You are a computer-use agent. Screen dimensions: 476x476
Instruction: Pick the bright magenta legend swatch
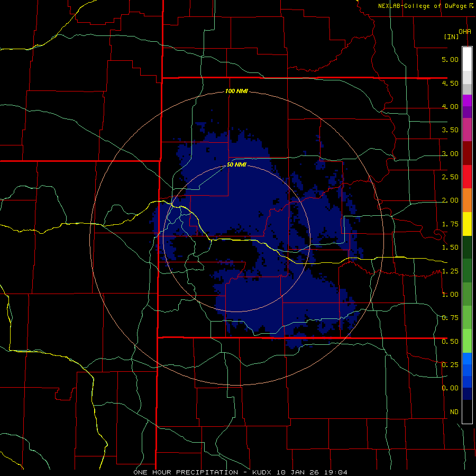tap(467, 100)
